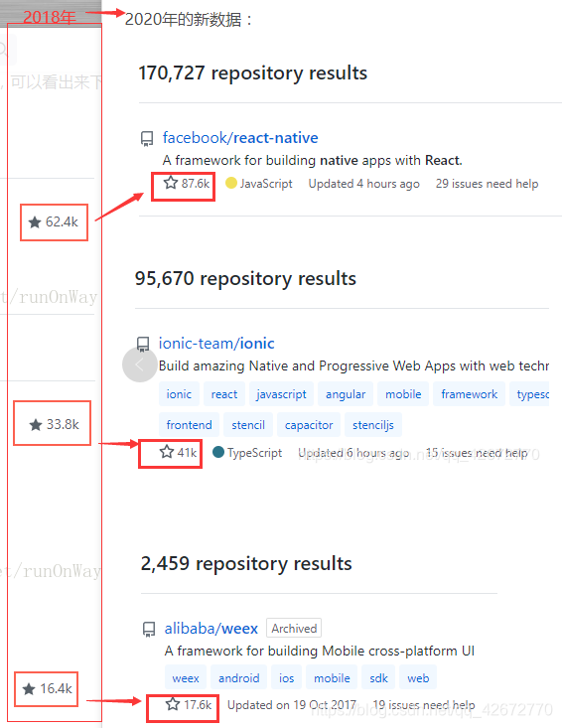Click the 'Archived' badge beside weex
562x728 pixels.
(x=294, y=628)
